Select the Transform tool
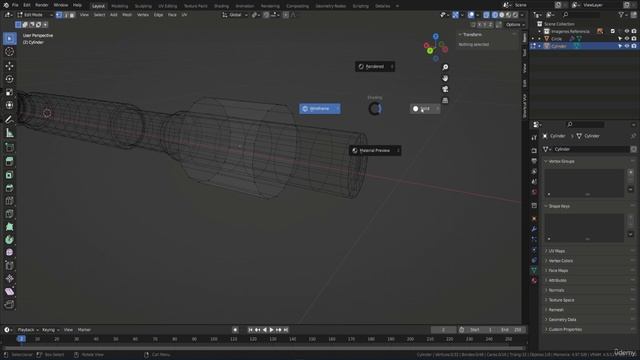This screenshot has height=360, width=640. coord(9,105)
